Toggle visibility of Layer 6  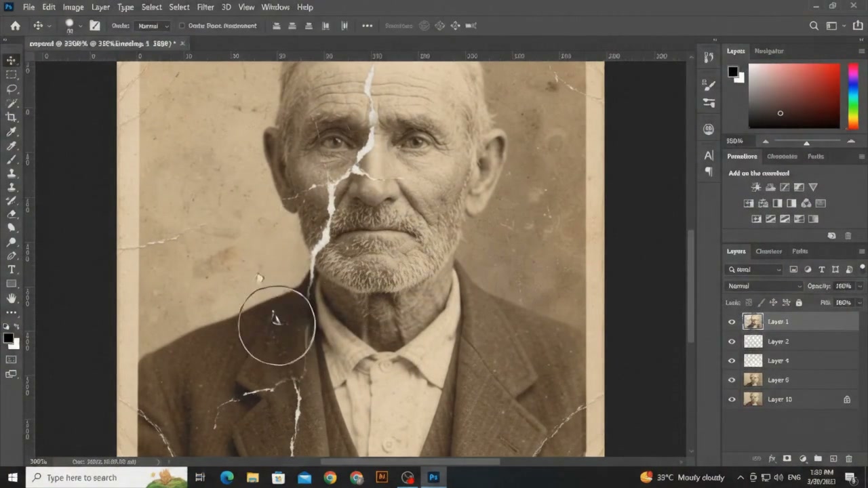pyautogui.click(x=732, y=380)
